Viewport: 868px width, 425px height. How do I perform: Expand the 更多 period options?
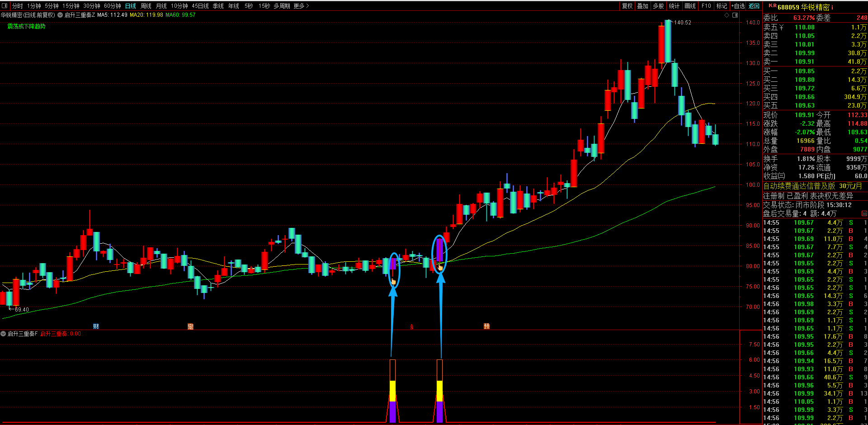coord(301,6)
